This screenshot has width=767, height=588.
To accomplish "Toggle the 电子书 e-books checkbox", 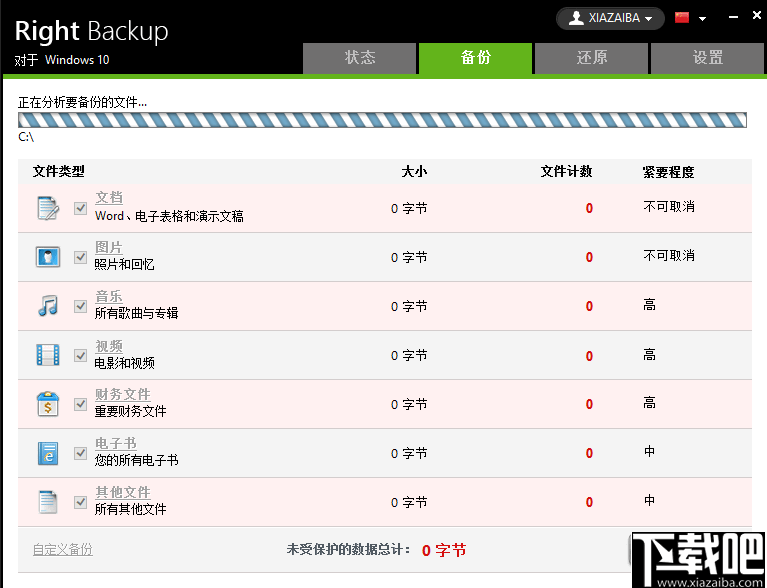I will coord(81,453).
